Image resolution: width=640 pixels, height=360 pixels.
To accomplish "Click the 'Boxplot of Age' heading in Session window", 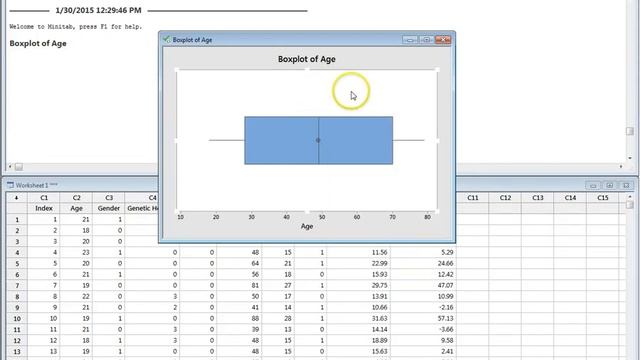I will 38,43.
